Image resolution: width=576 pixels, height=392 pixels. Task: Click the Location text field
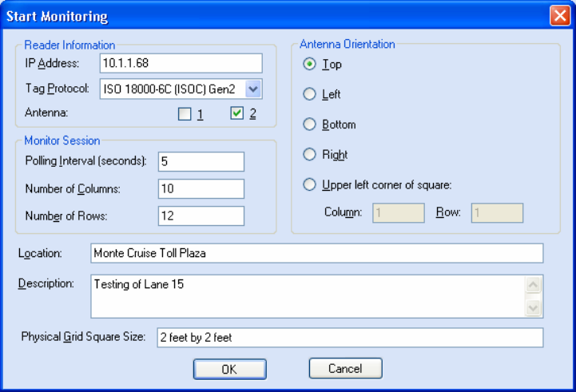point(317,253)
